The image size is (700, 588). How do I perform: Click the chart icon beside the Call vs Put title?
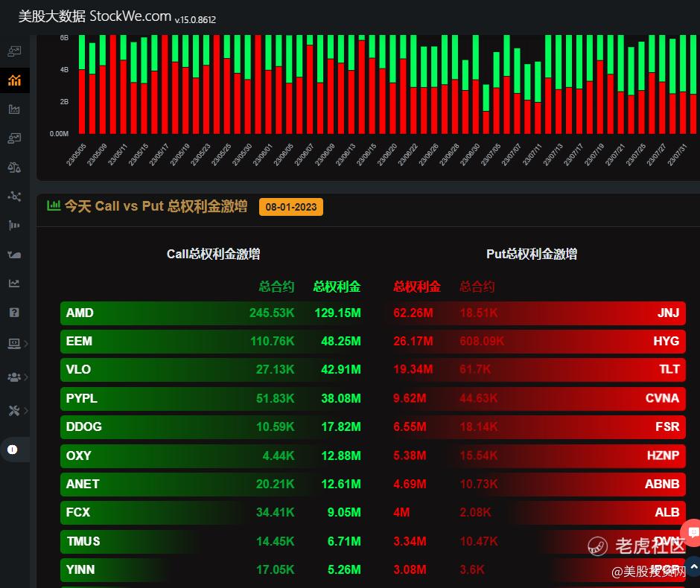[54, 205]
